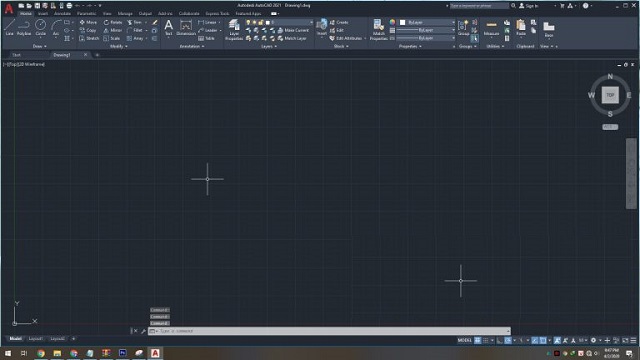Click the Match Properties tool
Screen dimensions: 640x360
point(378,30)
